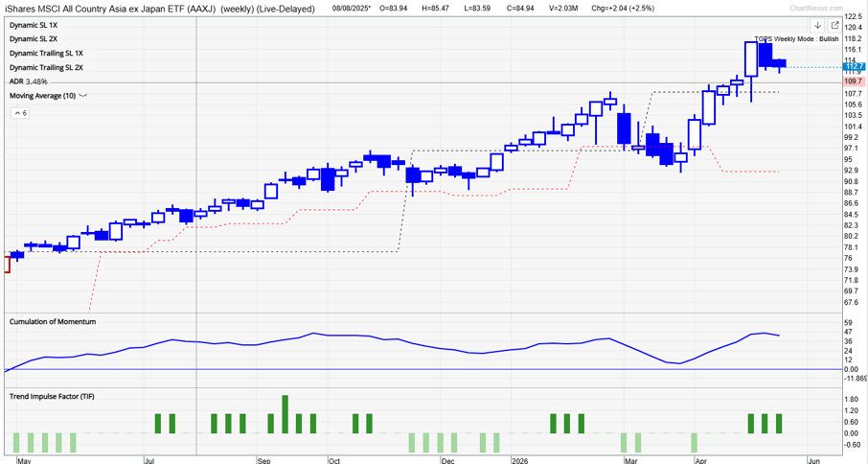Click the red candlestick at chart's left edge
The height and width of the screenshot is (464, 868).
point(8,264)
